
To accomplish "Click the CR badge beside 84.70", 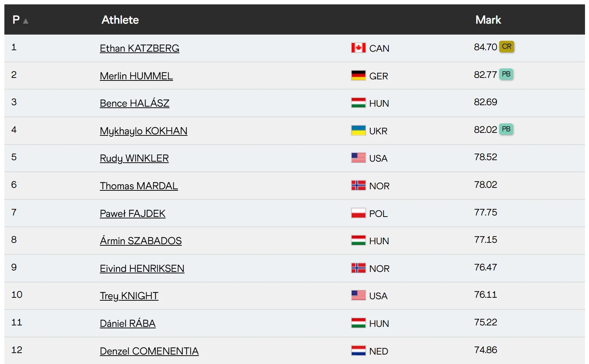I will click(506, 47).
